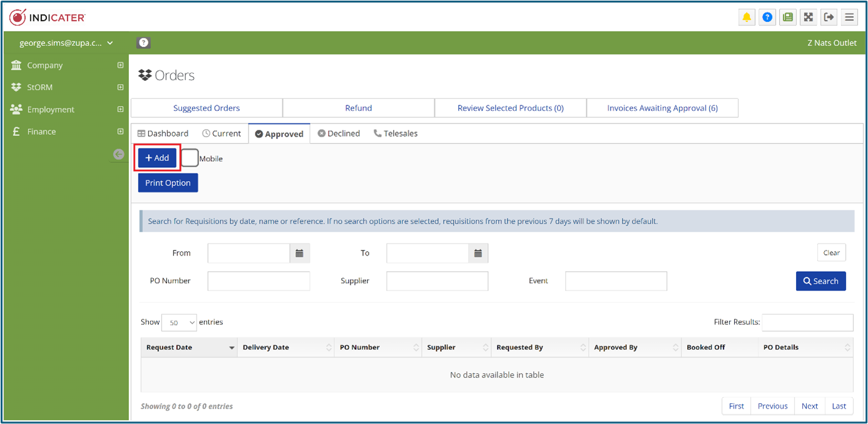Sort by Requested By column
The height and width of the screenshot is (424, 868).
coord(539,347)
